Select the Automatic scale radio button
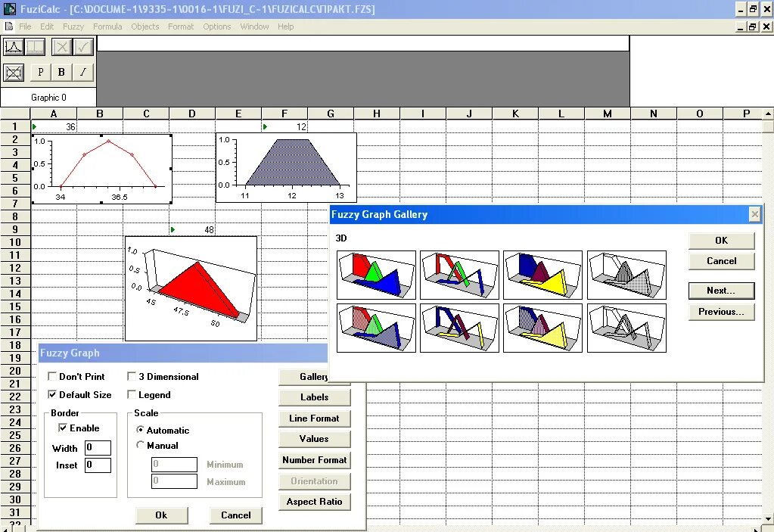774x532 pixels. click(x=140, y=430)
